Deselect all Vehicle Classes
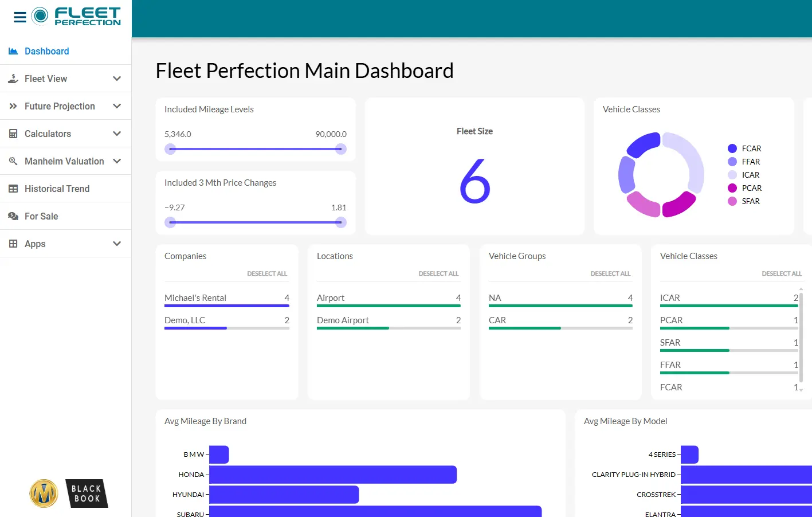 782,273
